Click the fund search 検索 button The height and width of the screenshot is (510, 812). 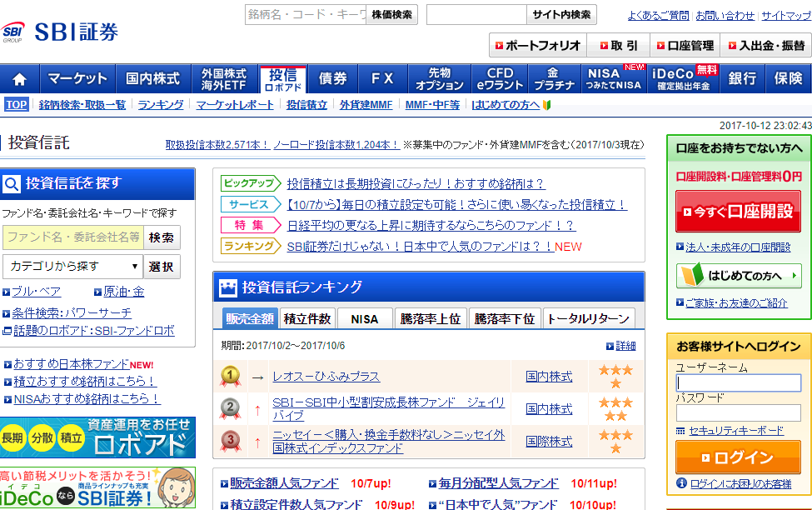(x=162, y=237)
